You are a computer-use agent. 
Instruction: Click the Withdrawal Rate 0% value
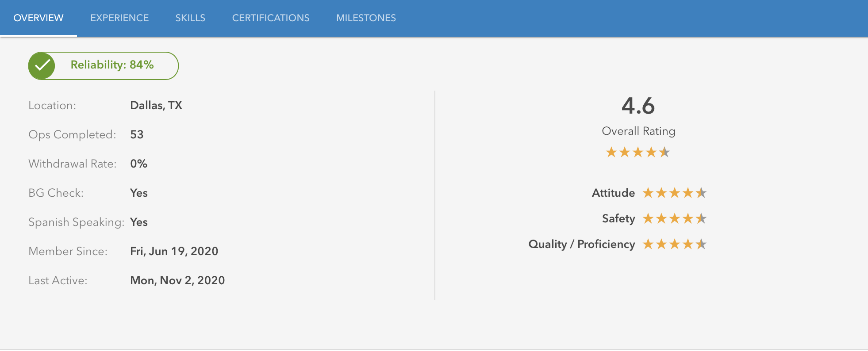pos(138,164)
